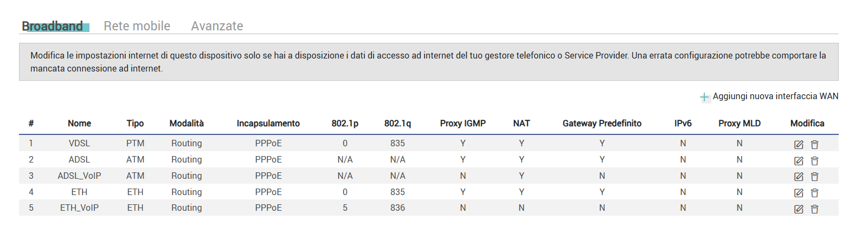Edit the ETH interface entry

pos(799,193)
